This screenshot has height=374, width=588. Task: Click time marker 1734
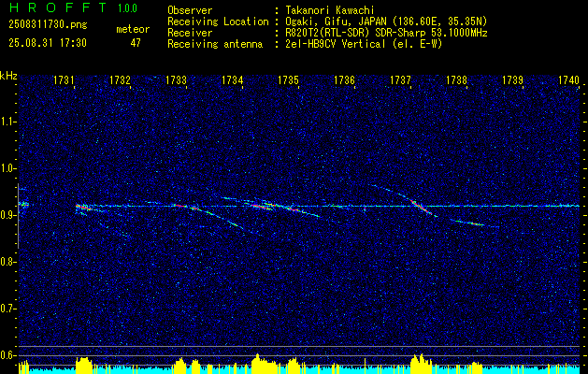click(232, 79)
